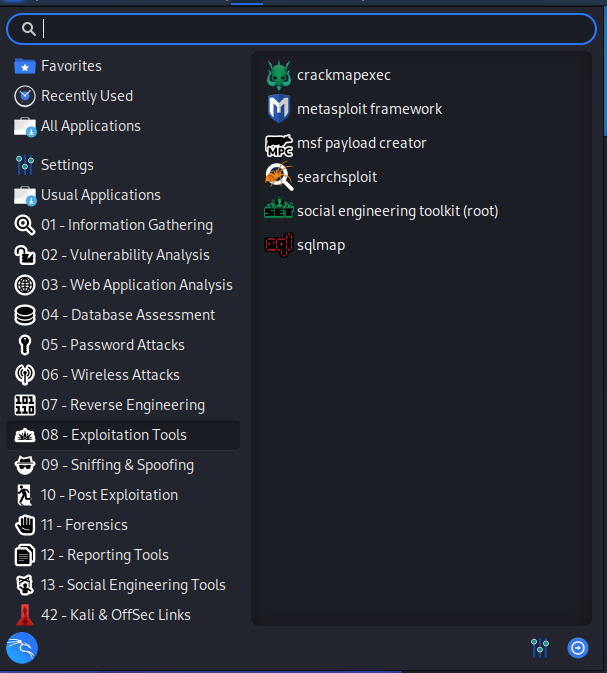Click the Forensics hand icon

(x=25, y=525)
